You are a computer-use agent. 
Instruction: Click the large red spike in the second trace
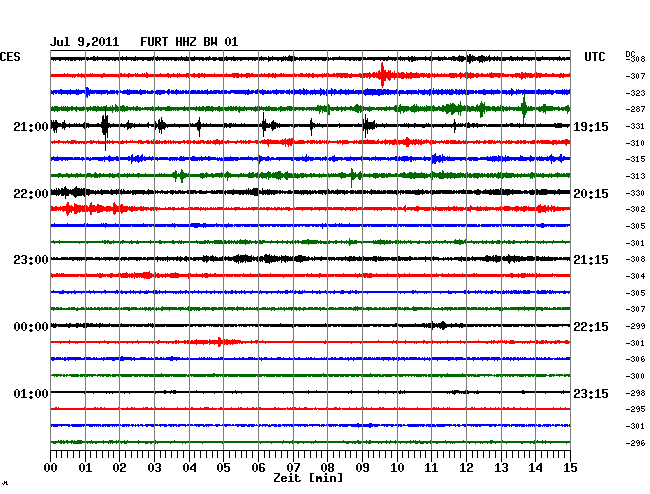(x=383, y=75)
